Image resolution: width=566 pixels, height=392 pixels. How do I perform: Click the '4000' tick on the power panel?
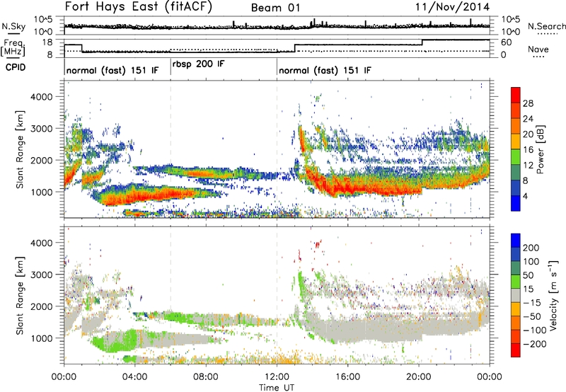pos(41,97)
